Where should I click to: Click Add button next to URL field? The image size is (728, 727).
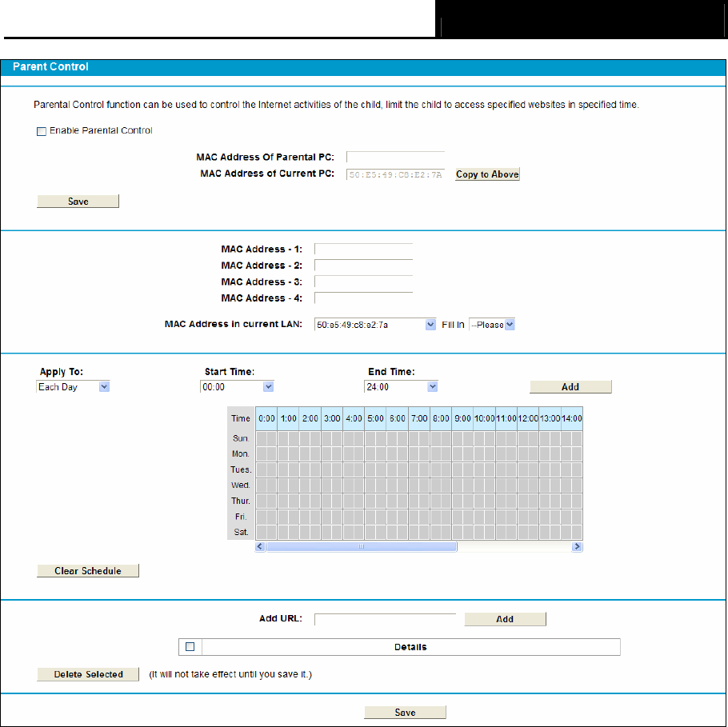(x=505, y=619)
